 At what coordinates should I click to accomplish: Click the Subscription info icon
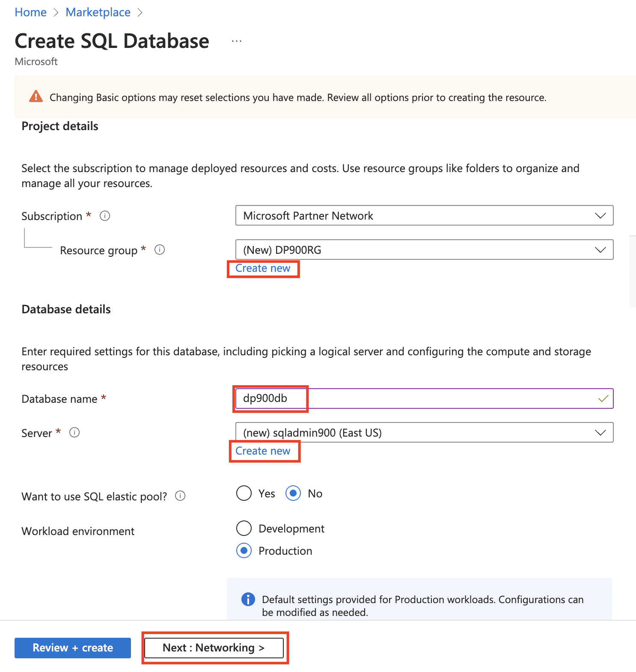point(105,216)
